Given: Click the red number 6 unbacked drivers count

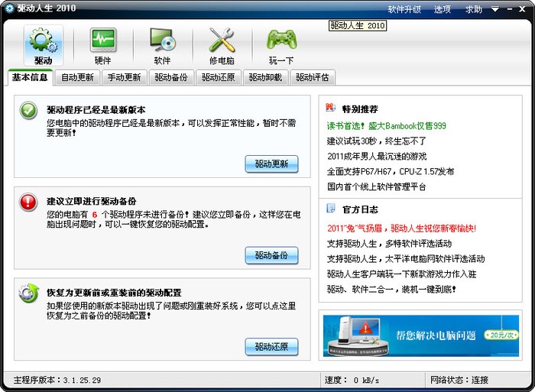Looking at the screenshot, I should 95,215.
